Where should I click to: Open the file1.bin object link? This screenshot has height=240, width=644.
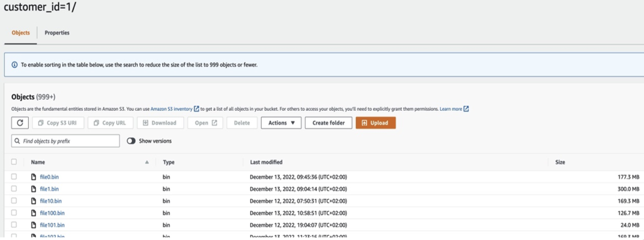click(49, 189)
